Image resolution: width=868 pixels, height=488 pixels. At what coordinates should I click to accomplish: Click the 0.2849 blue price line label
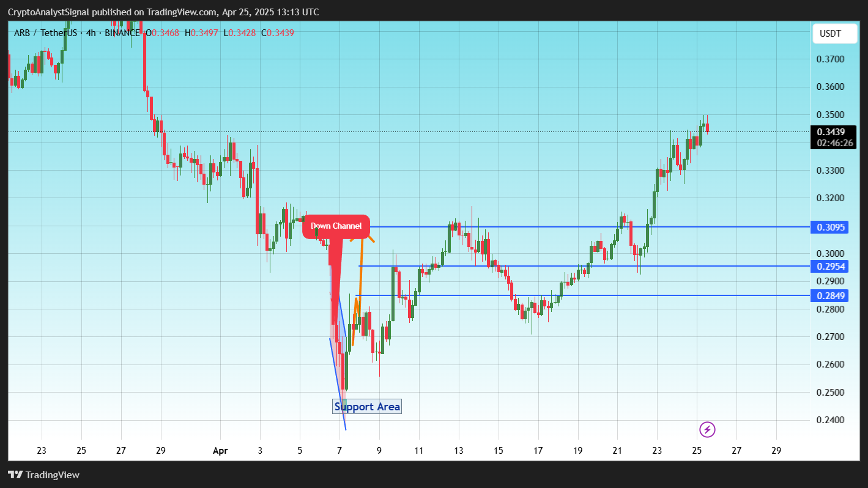click(x=829, y=296)
